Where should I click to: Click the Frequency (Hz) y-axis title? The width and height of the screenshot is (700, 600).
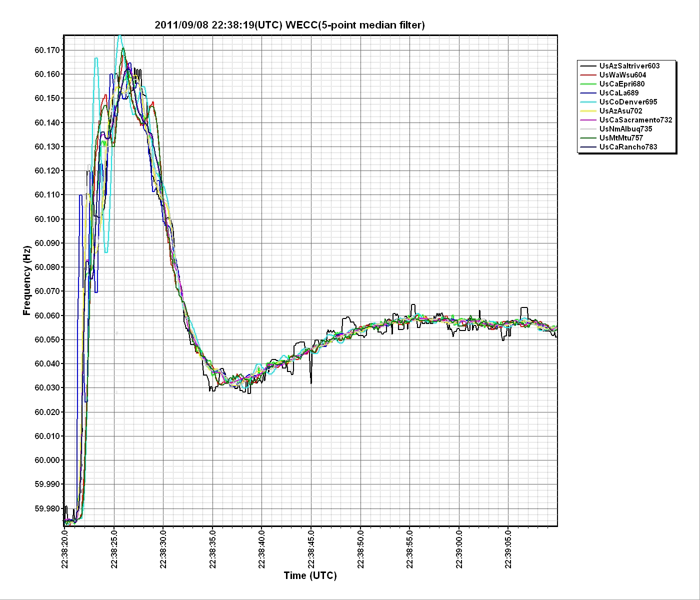click(27, 280)
